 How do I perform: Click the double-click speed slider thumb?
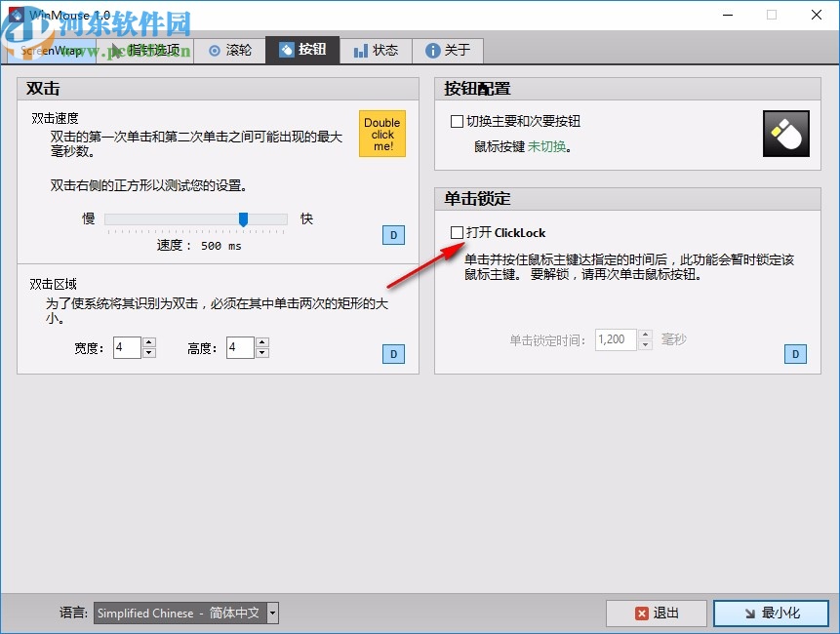click(243, 219)
